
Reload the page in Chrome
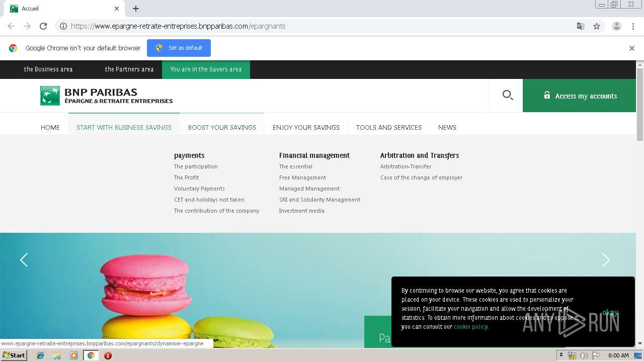click(43, 26)
